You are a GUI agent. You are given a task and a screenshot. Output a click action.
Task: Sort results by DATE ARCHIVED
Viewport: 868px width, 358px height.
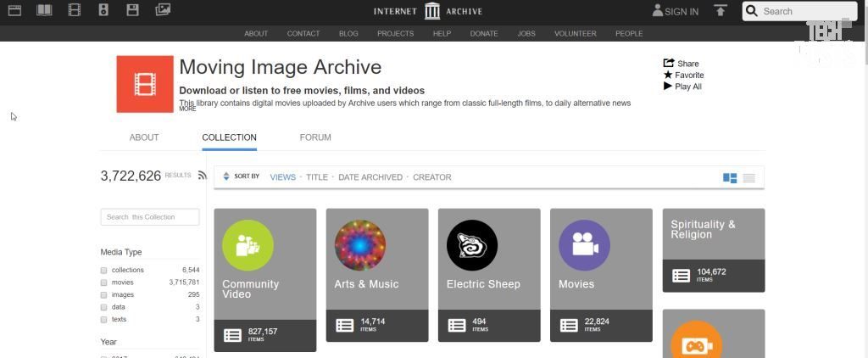pos(370,177)
